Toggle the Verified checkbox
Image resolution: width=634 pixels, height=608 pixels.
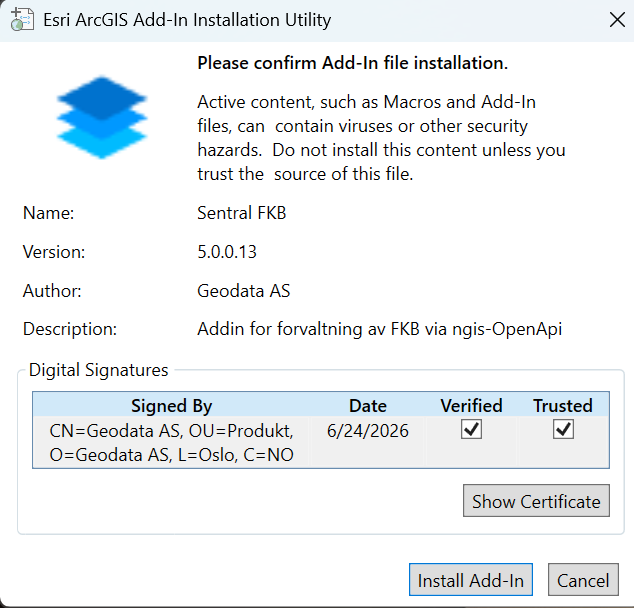(471, 429)
